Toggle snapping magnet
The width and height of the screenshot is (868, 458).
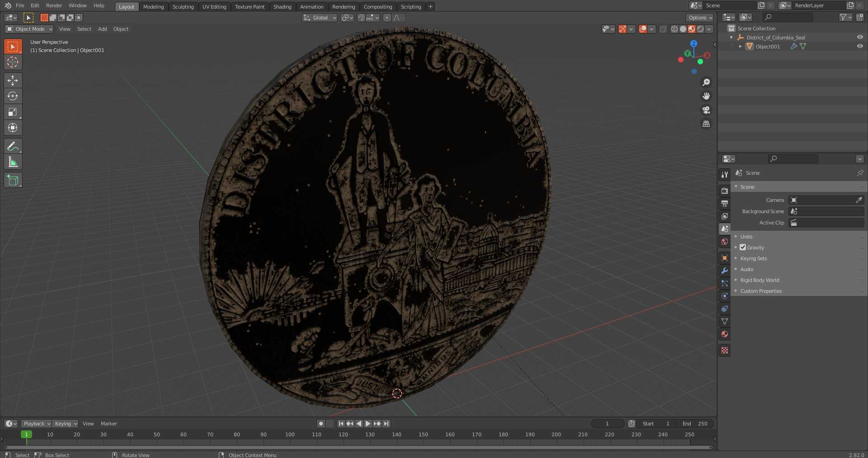pos(361,18)
